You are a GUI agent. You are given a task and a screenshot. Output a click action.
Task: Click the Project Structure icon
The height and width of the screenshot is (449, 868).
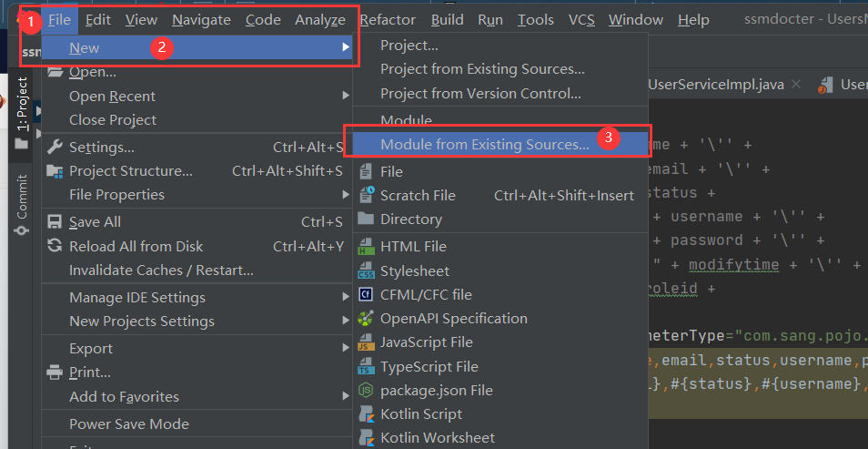55,171
